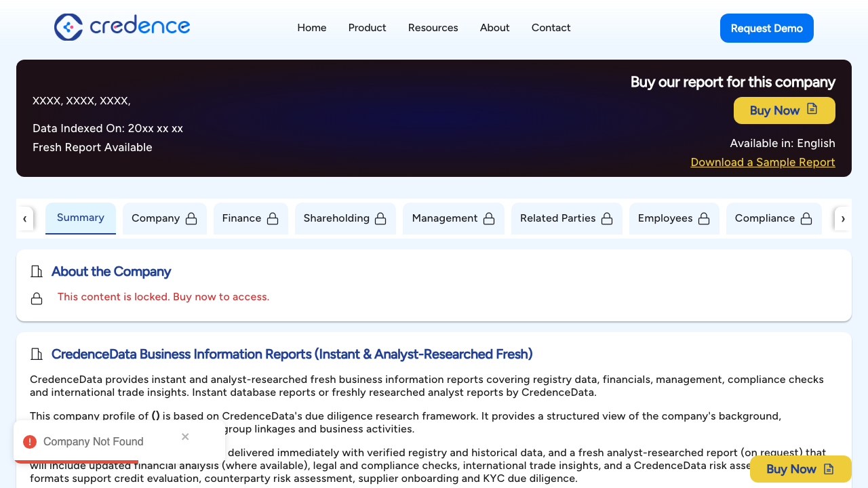The height and width of the screenshot is (488, 868).
Task: Click the file icon inside Buy Now button
Action: pos(813,109)
